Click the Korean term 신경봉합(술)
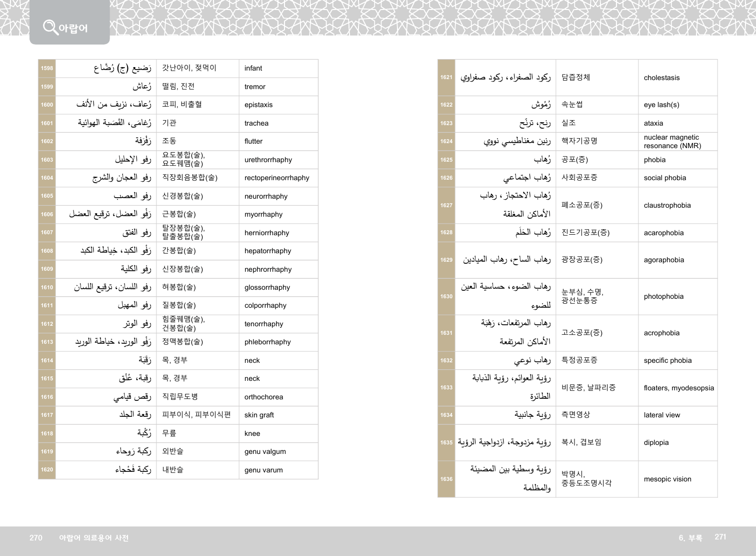This screenshot has width=756, height=556. click(x=182, y=196)
